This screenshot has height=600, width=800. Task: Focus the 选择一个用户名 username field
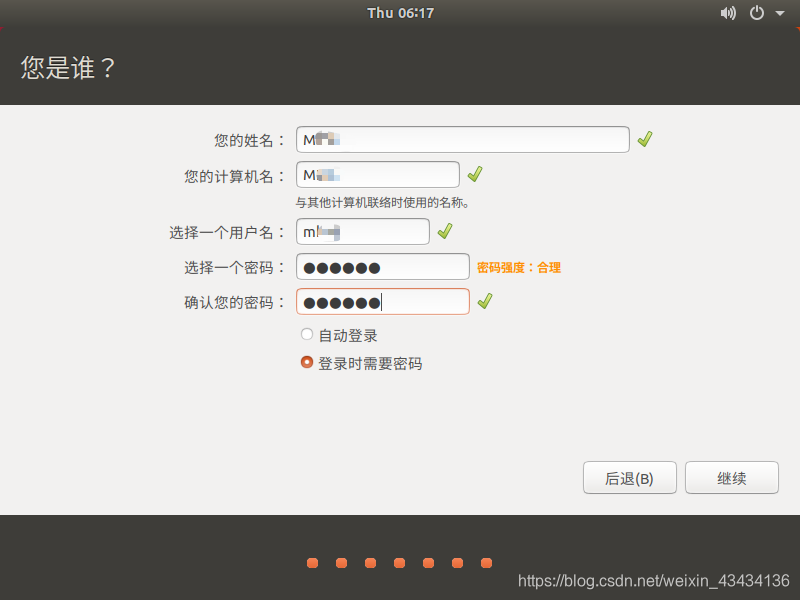click(363, 232)
